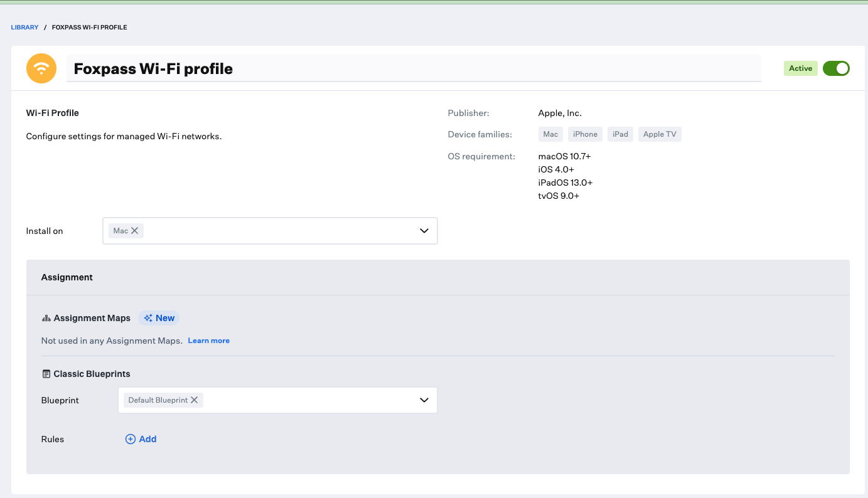
Task: Click the iPad device family chip
Action: [x=620, y=134]
